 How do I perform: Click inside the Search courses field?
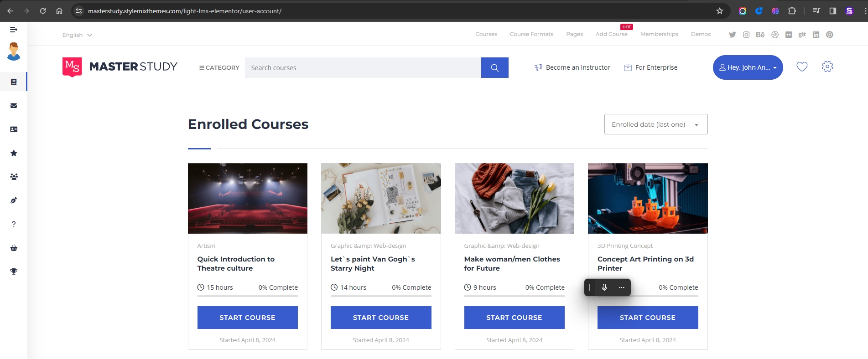point(363,68)
